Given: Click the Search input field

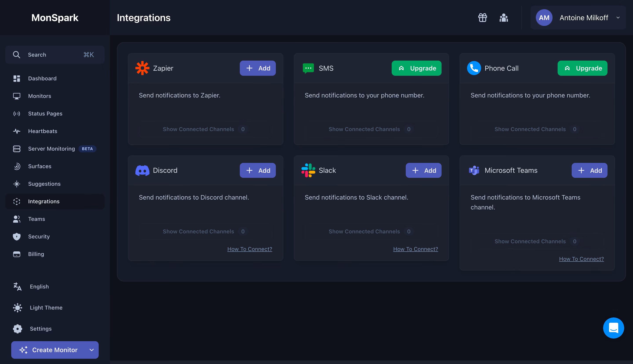Looking at the screenshot, I should 55,54.
